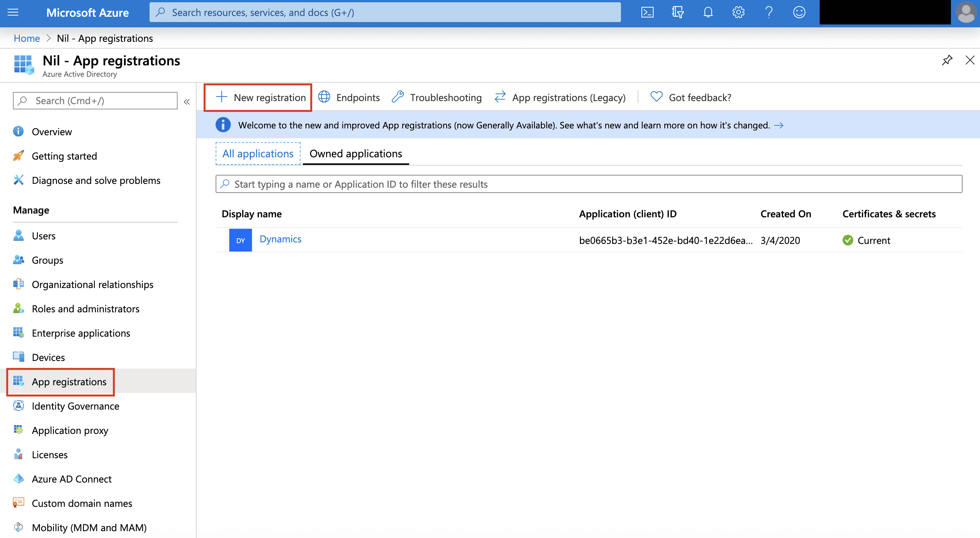Image resolution: width=980 pixels, height=538 pixels.
Task: Open the help question mark panel
Action: 769,12
